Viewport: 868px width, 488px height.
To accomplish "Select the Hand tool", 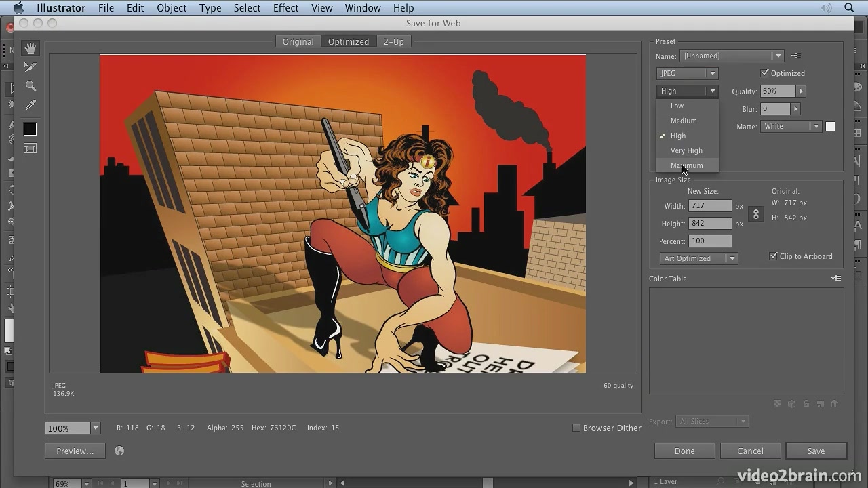I will click(30, 48).
